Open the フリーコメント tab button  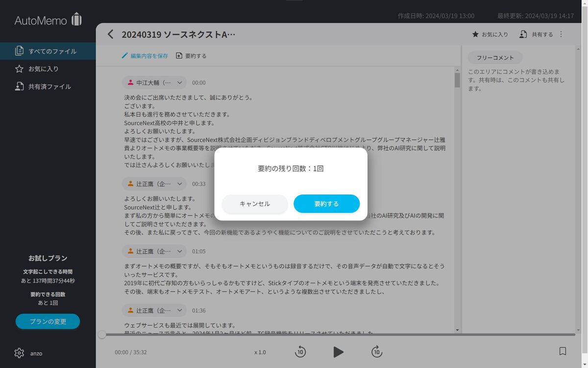[x=495, y=57]
